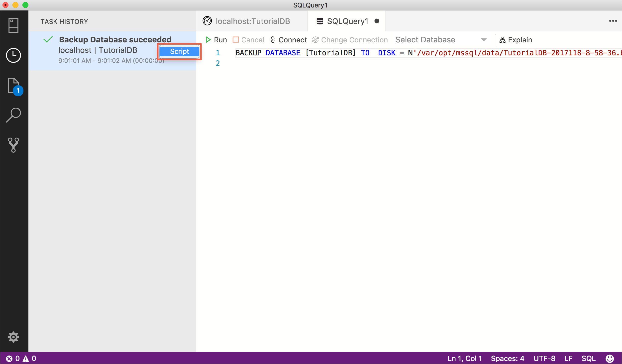Viewport: 622px width, 364px height.
Task: Open the Servers panel
Action: pyautogui.click(x=13, y=25)
